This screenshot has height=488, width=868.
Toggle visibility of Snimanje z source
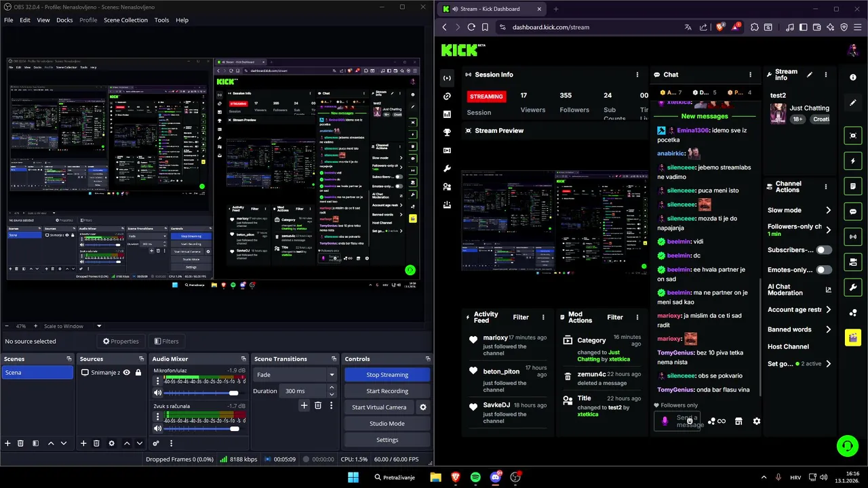tap(126, 372)
